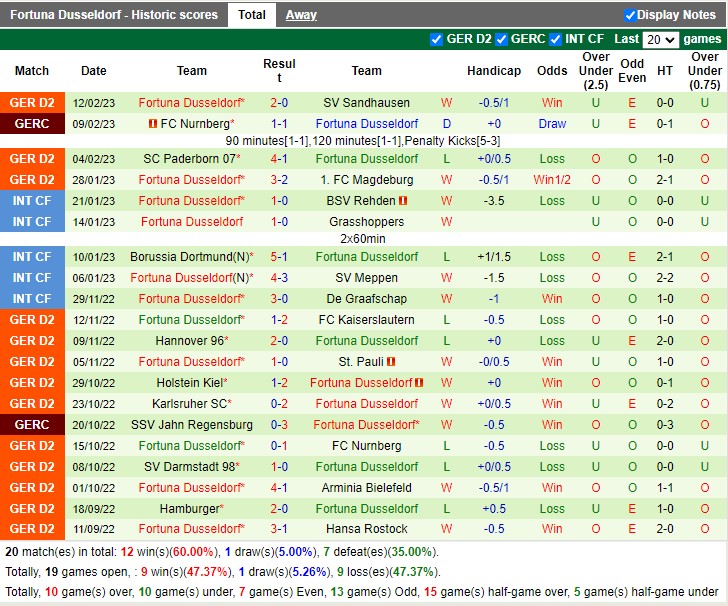The image size is (728, 606).
Task: Select Hamburger team name
Action: pos(189,508)
